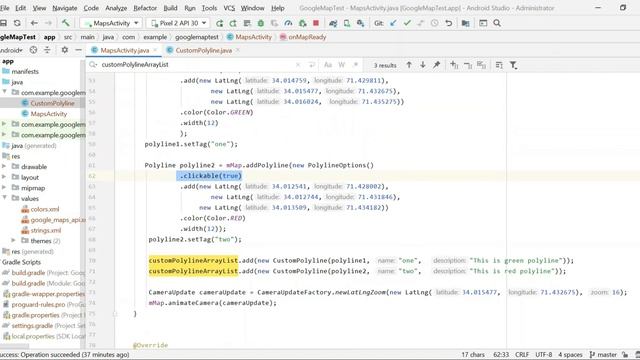Collapse the com.example.googlem package with CustomPolyline
Viewport: 640px width, 360px height.
(x=4, y=92)
